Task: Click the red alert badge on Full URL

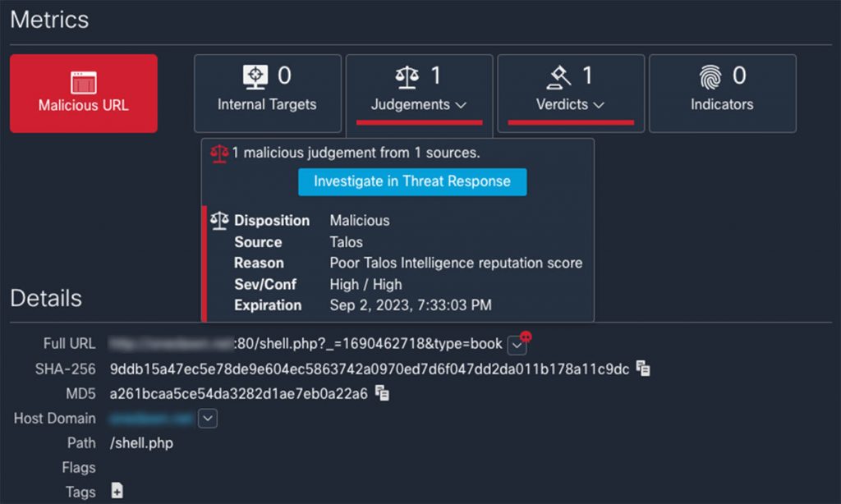Action: click(x=526, y=337)
